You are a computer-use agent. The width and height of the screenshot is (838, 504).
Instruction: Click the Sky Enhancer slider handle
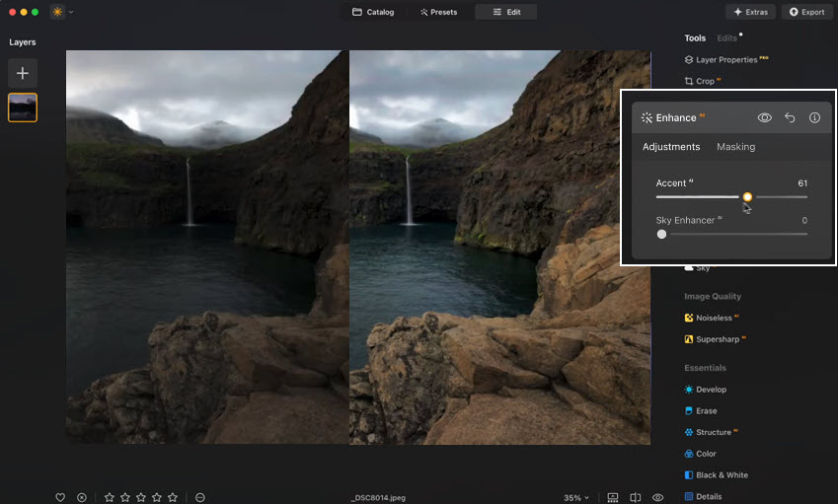pyautogui.click(x=661, y=234)
